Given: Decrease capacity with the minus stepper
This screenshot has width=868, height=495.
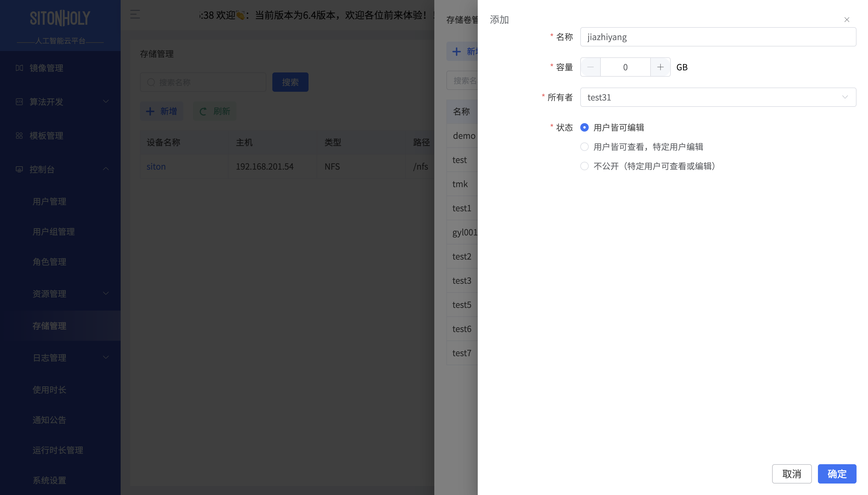Looking at the screenshot, I should pyautogui.click(x=591, y=67).
